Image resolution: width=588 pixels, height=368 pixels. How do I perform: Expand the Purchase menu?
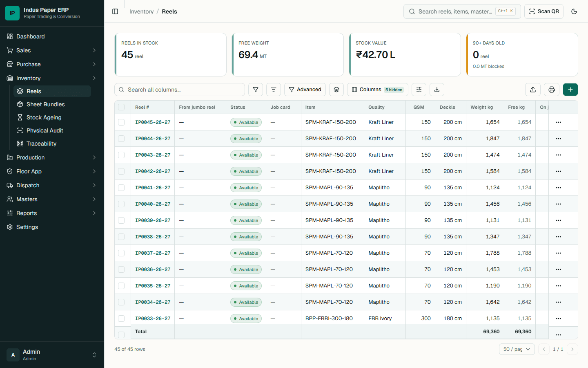click(52, 64)
